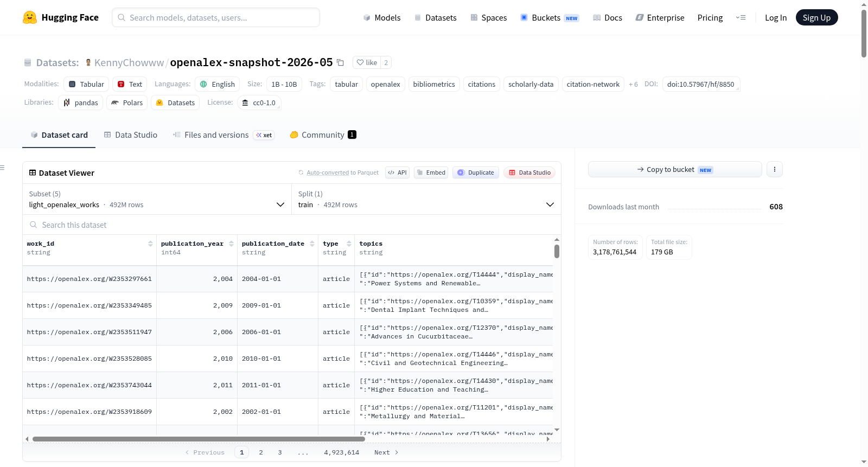This screenshot has height=467, width=868.
Task: Open Enterprise in top navigation
Action: (660, 17)
